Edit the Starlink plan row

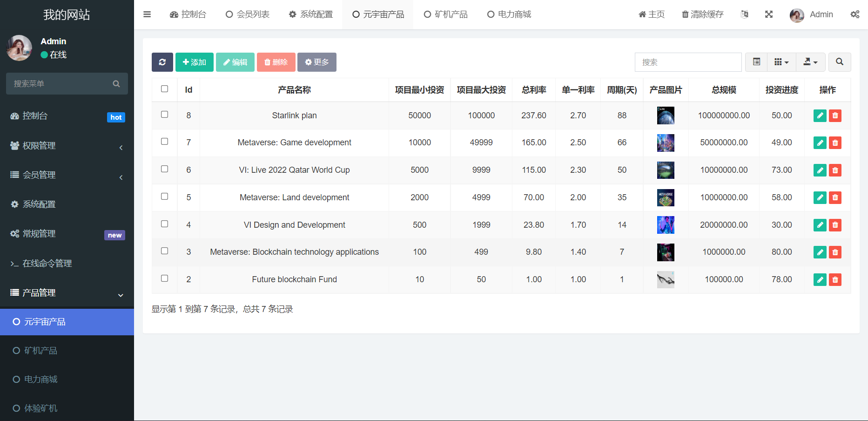(820, 115)
